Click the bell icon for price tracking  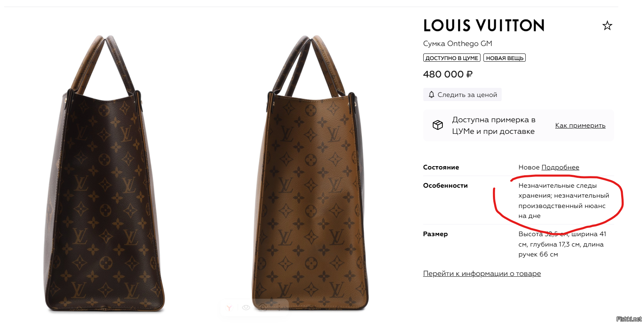pyautogui.click(x=431, y=95)
